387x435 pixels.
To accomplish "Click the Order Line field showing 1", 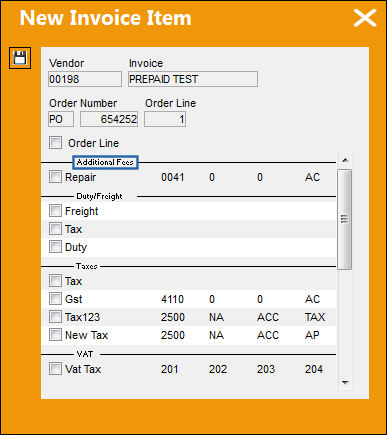I will (x=165, y=119).
